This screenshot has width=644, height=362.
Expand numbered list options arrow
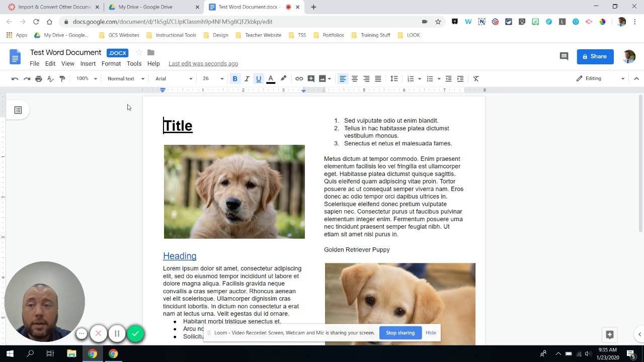click(420, 79)
